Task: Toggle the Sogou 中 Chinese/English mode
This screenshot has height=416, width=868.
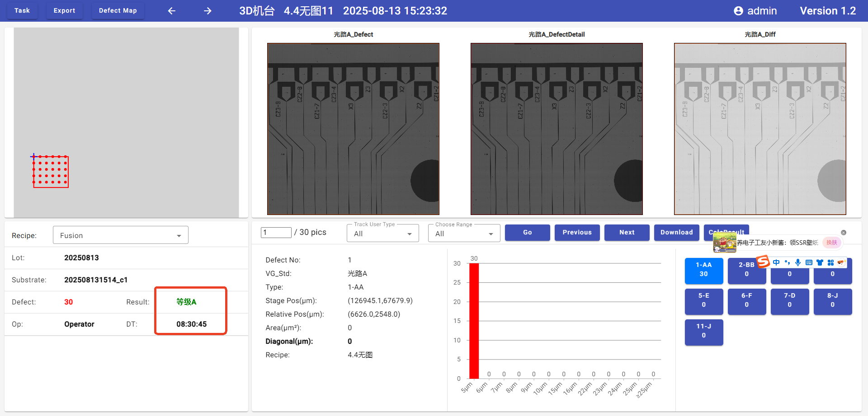Action: point(776,262)
